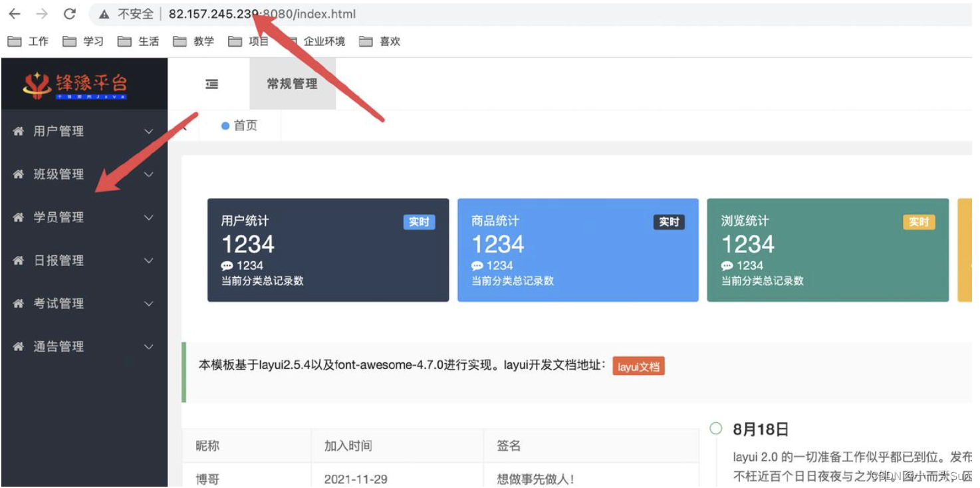Screen dimensions: 980x488
Task: Select the 常规管理 top tab
Action: [x=292, y=84]
